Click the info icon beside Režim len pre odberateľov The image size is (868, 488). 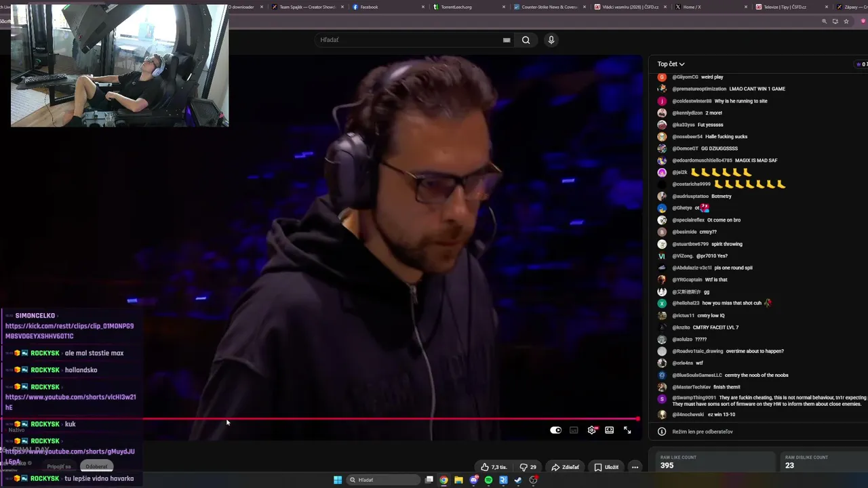662,432
